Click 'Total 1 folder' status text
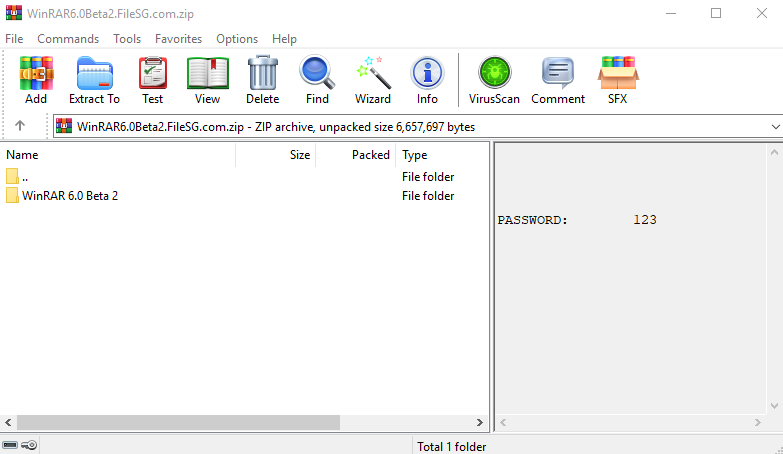Image resolution: width=783 pixels, height=454 pixels. [451, 447]
